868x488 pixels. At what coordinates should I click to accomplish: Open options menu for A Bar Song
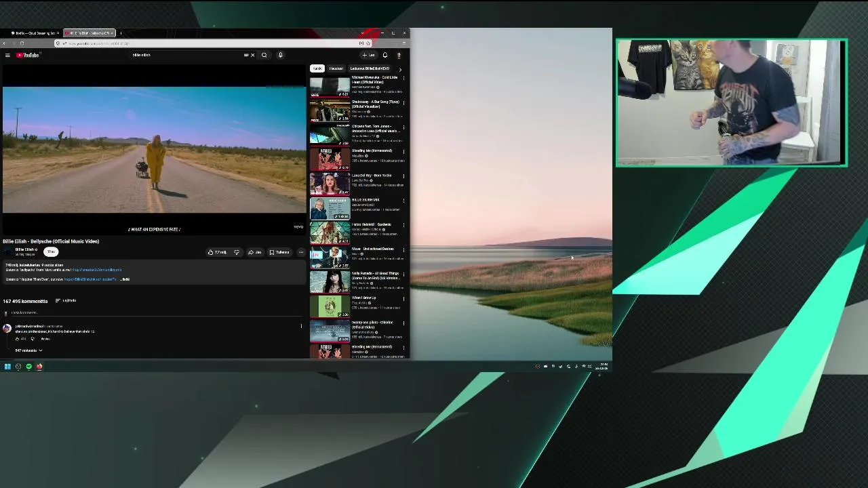404,103
